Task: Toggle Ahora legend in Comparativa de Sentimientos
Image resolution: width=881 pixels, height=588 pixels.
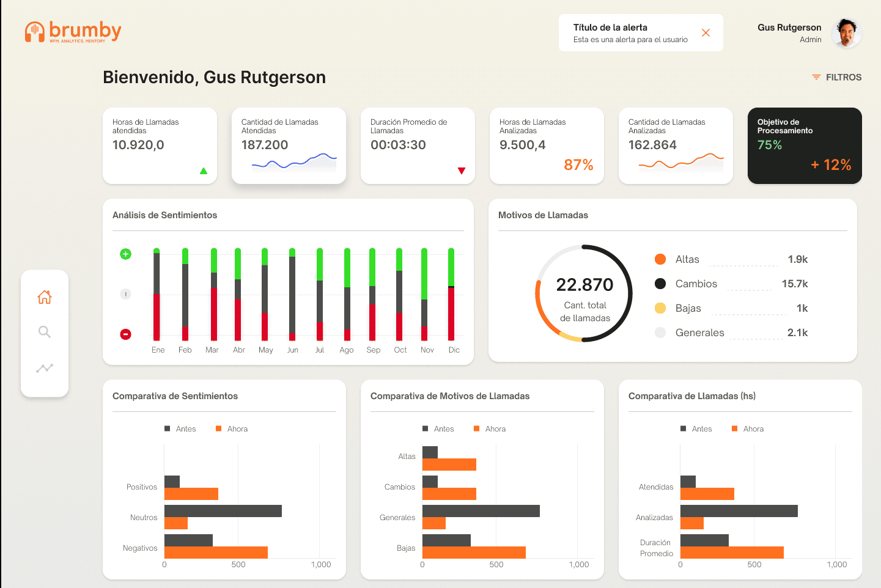Action: tap(232, 429)
